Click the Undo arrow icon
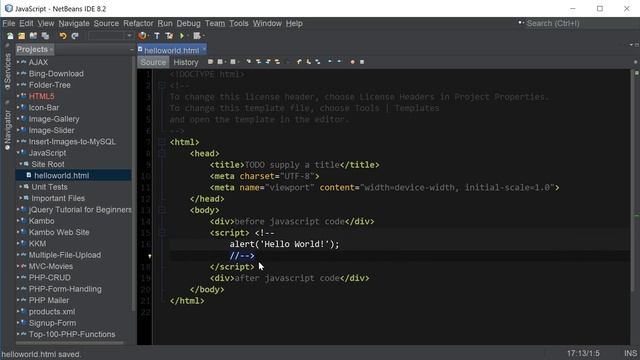 point(63,36)
